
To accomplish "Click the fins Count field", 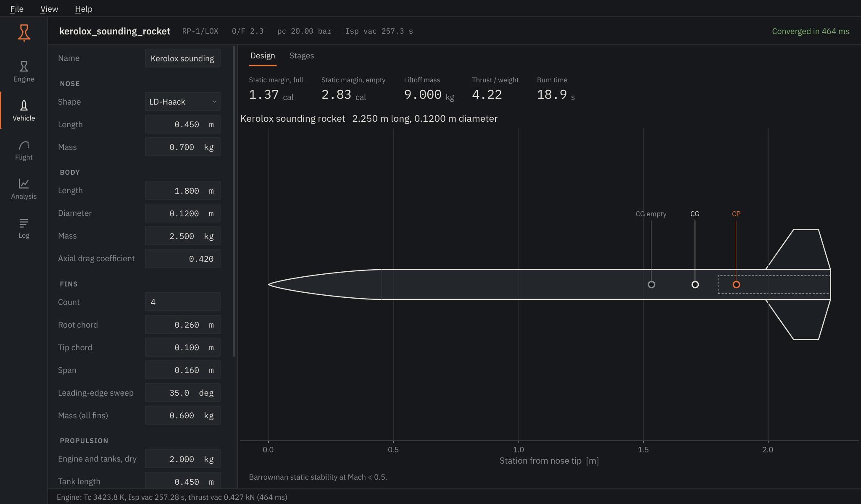I will [183, 302].
